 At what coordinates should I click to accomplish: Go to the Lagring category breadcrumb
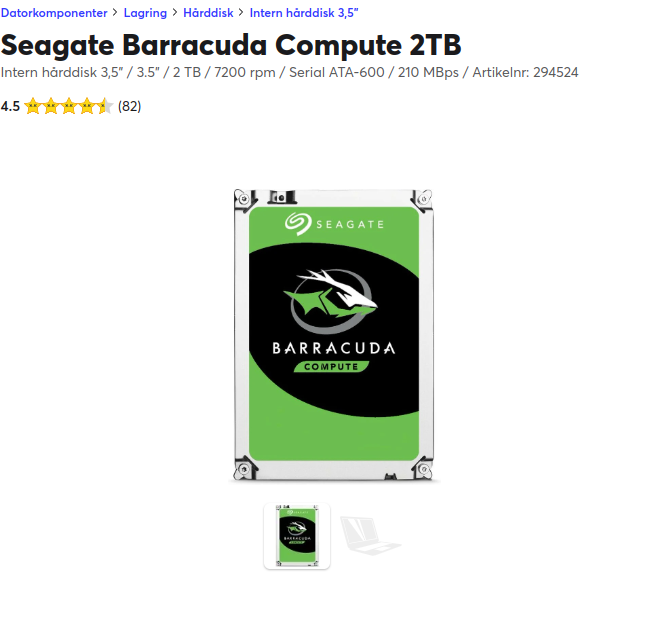[145, 13]
